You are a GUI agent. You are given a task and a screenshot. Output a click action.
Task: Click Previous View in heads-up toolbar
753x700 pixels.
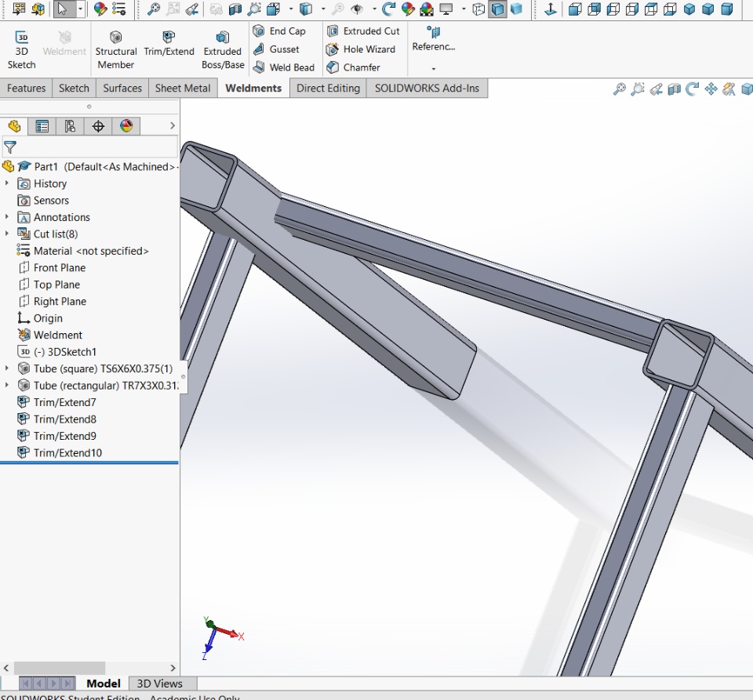(x=656, y=89)
